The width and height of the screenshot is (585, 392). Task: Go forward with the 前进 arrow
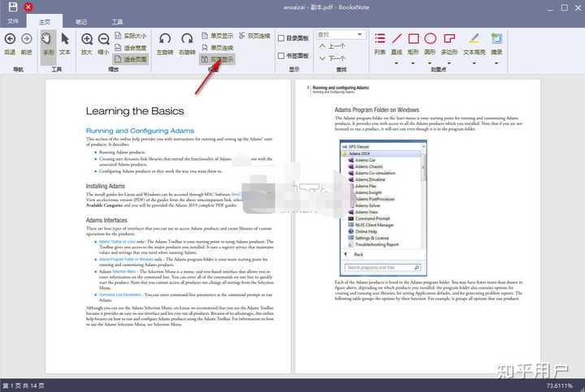pyautogui.click(x=27, y=44)
